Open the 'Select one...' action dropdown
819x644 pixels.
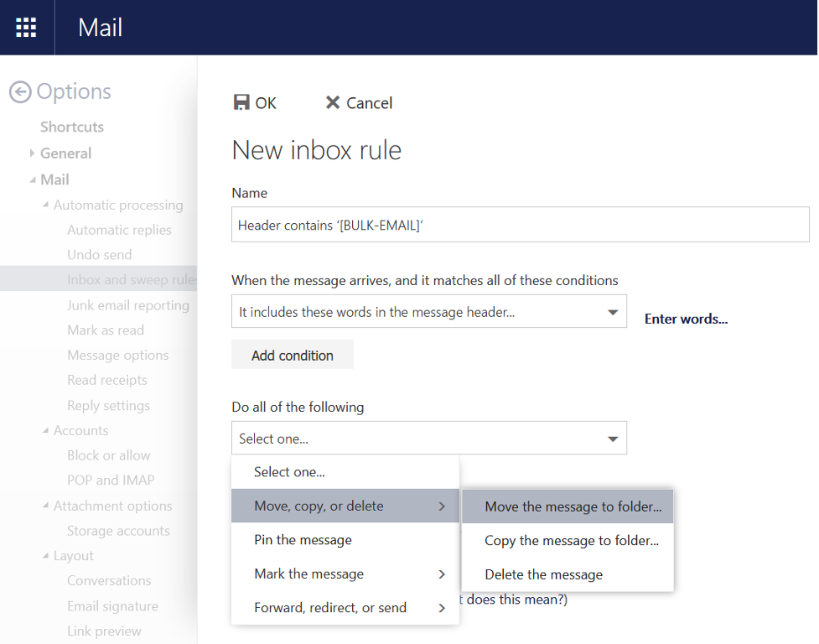pos(613,439)
